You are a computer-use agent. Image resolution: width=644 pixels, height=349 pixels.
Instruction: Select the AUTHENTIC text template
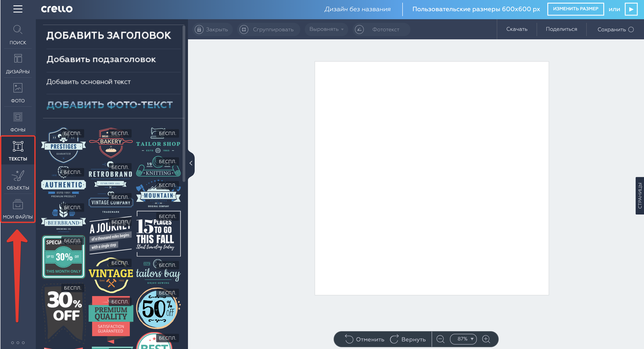tap(64, 182)
